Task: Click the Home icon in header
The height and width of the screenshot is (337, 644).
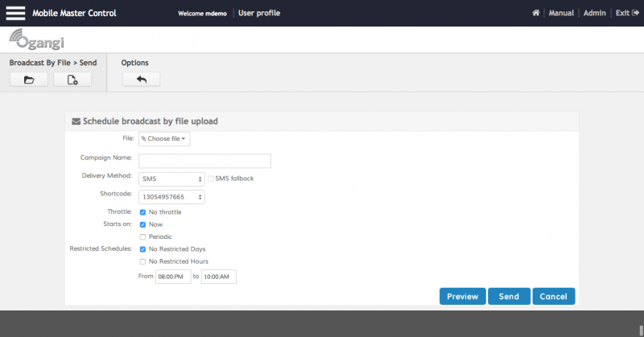Action: pyautogui.click(x=536, y=14)
